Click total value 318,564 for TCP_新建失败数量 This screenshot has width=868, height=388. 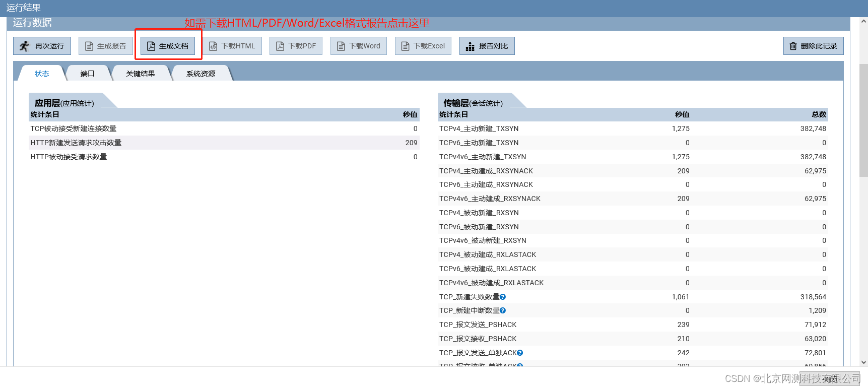(x=813, y=297)
